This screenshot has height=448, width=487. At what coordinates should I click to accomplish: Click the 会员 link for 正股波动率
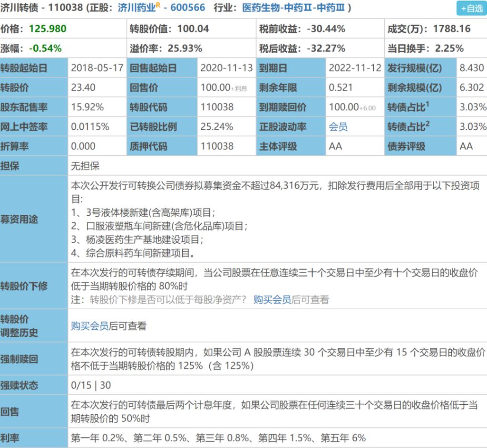coord(338,127)
